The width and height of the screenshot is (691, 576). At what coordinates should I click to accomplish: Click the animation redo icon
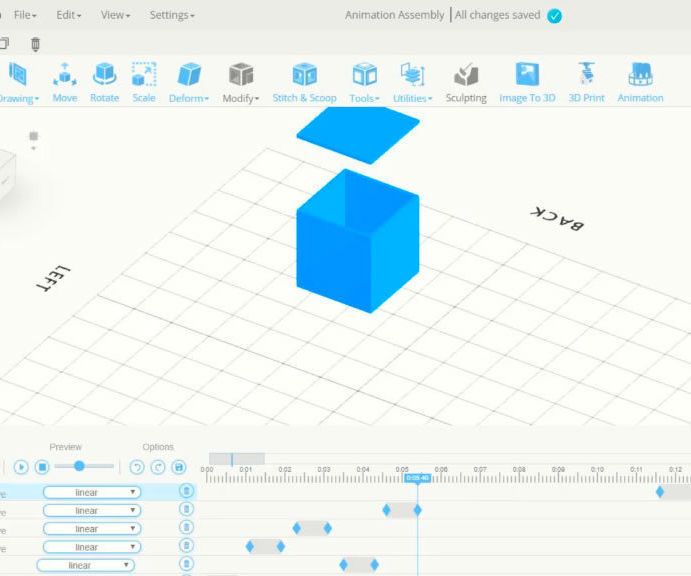click(x=158, y=467)
